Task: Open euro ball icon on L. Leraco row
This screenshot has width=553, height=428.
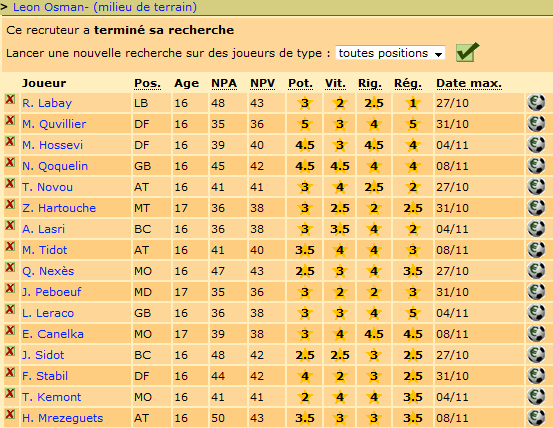Action: pos(536,312)
